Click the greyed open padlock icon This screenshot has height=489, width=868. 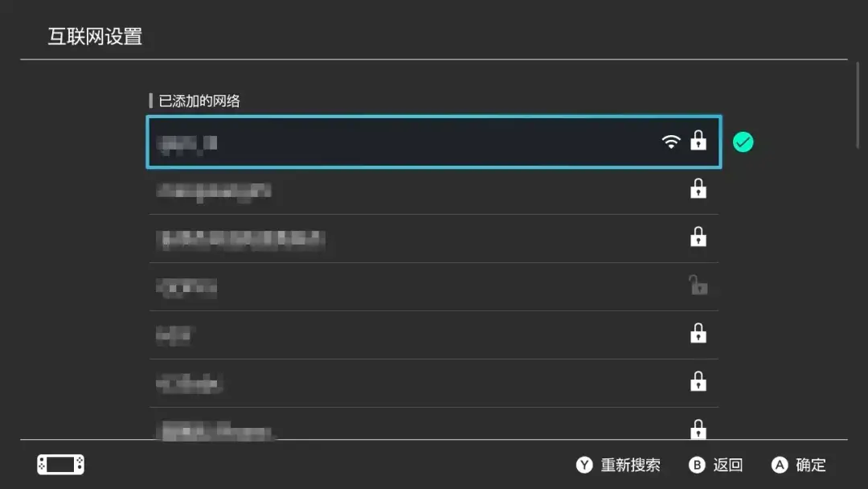click(698, 285)
